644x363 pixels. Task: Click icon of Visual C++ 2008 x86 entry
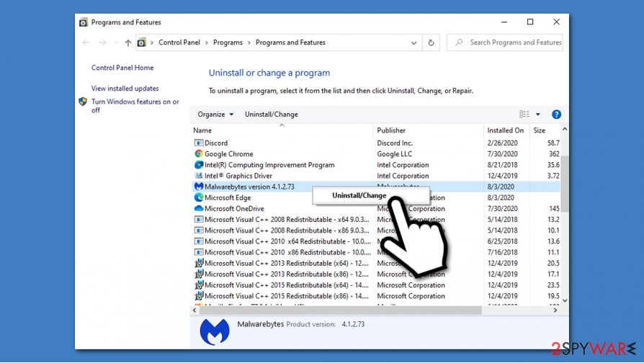tap(199, 230)
